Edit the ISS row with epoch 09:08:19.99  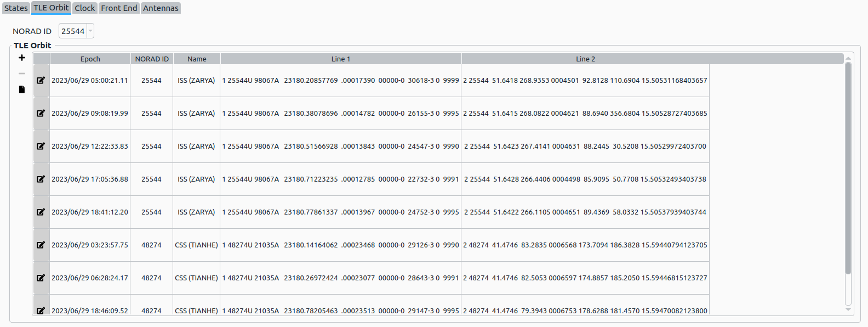[x=41, y=114]
